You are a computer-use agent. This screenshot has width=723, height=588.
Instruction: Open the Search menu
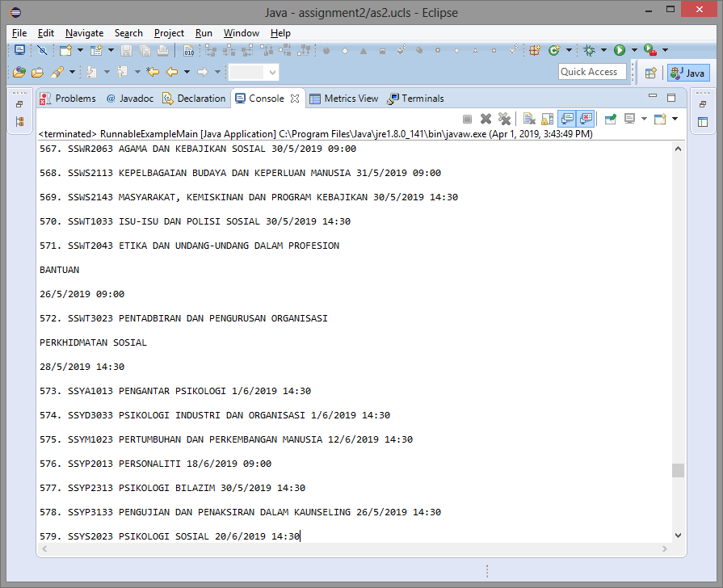tap(128, 33)
